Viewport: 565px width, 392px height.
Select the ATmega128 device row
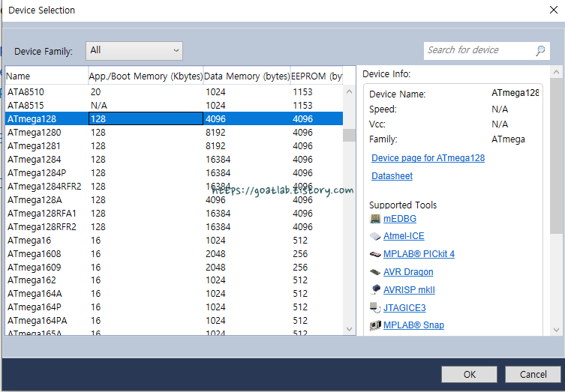[174, 118]
